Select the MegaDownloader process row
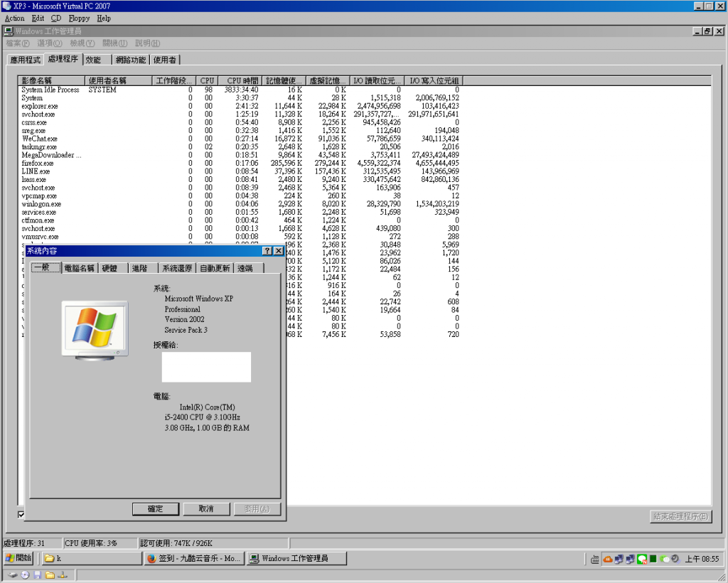728x583 pixels. [240, 155]
